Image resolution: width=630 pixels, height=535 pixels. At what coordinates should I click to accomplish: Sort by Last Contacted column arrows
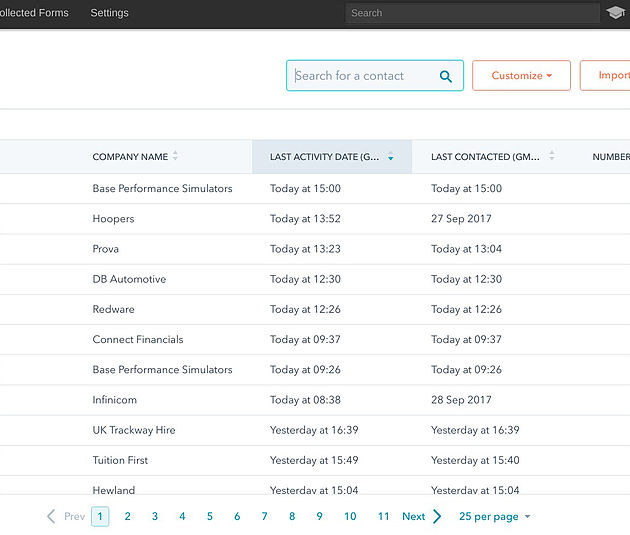tap(551, 157)
